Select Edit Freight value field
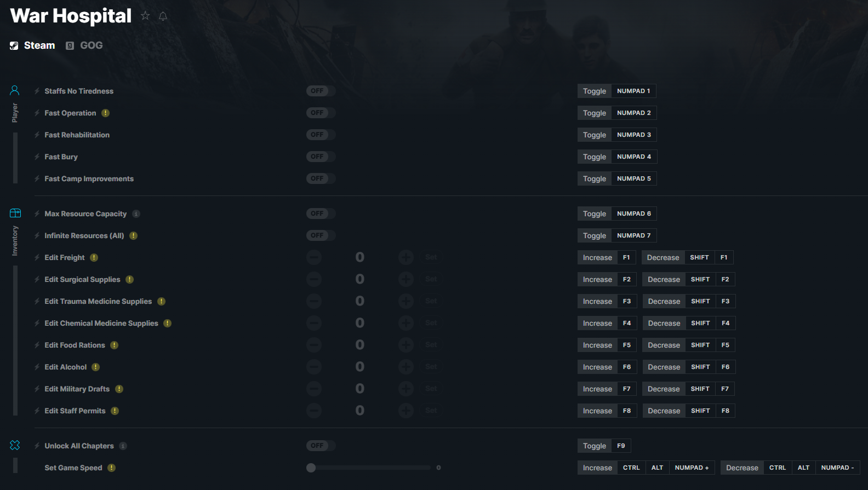The height and width of the screenshot is (490, 868). pos(360,257)
